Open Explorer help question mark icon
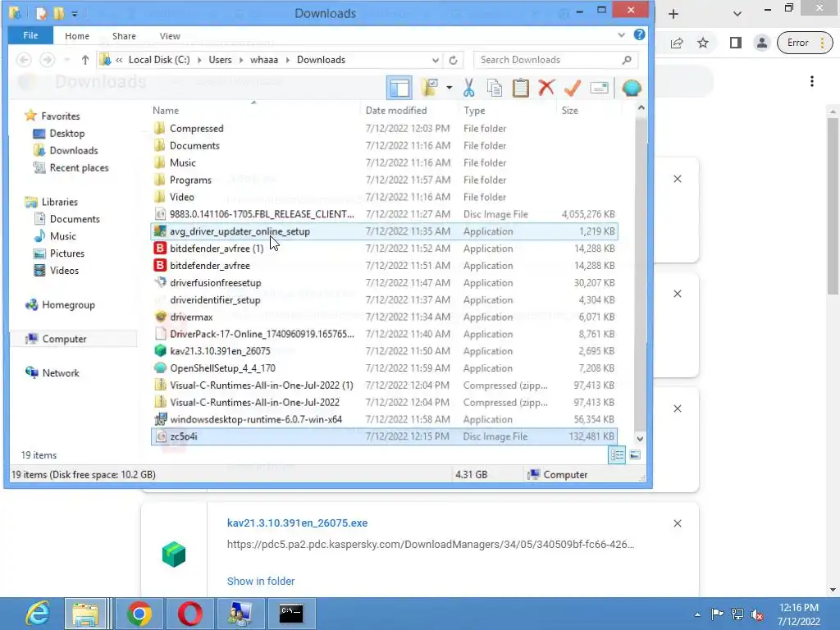 639,34
